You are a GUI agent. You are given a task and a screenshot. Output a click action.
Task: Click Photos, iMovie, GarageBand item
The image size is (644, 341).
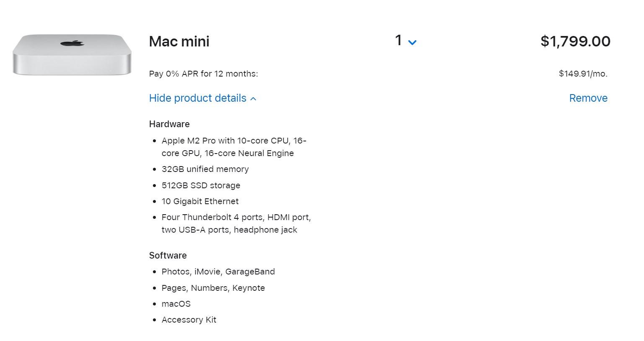tap(218, 272)
